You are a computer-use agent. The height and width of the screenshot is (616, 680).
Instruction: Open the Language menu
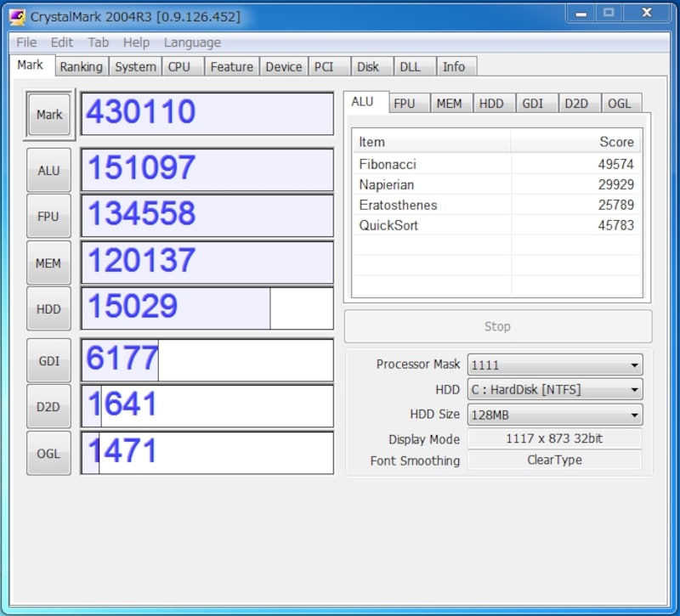tap(192, 42)
